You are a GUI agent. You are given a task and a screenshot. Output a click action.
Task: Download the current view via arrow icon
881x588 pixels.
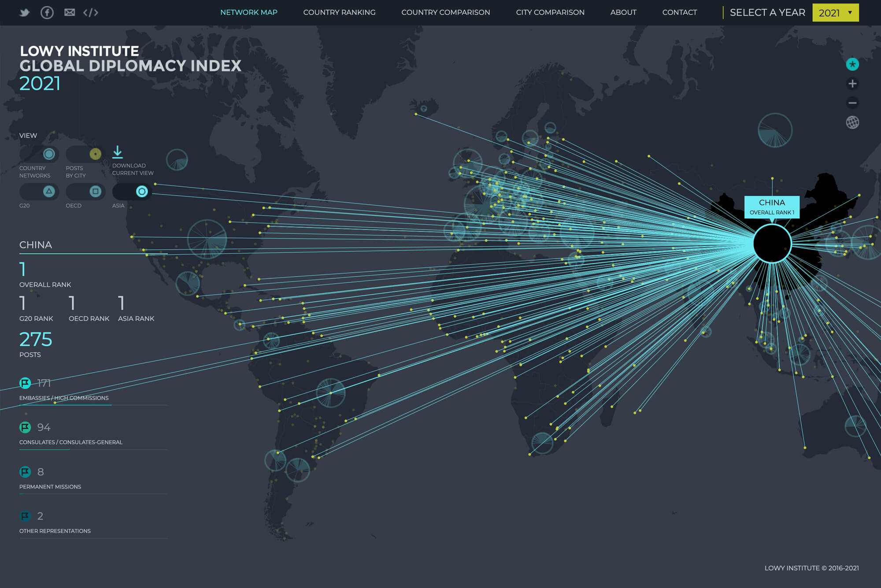pyautogui.click(x=118, y=152)
